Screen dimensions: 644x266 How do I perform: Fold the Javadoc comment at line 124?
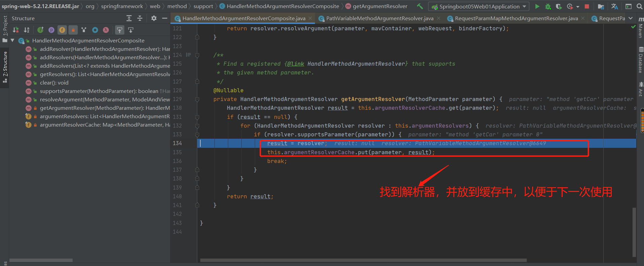[197, 55]
